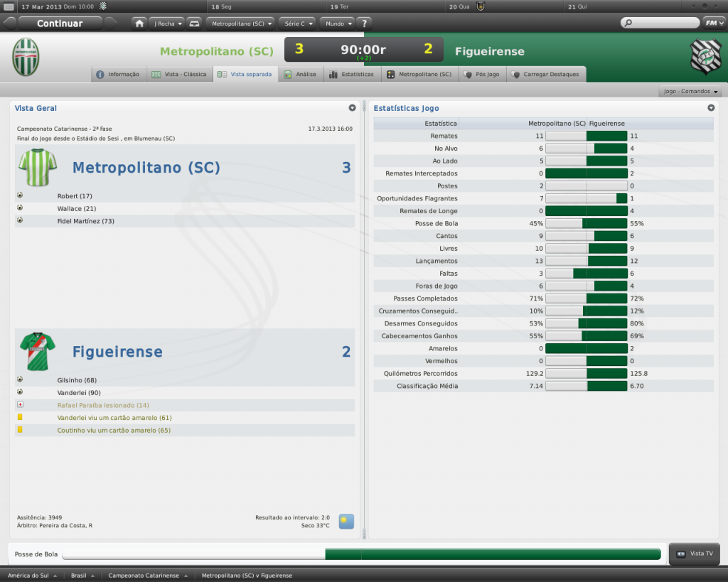Open the Pós Jogo tab

click(x=482, y=74)
